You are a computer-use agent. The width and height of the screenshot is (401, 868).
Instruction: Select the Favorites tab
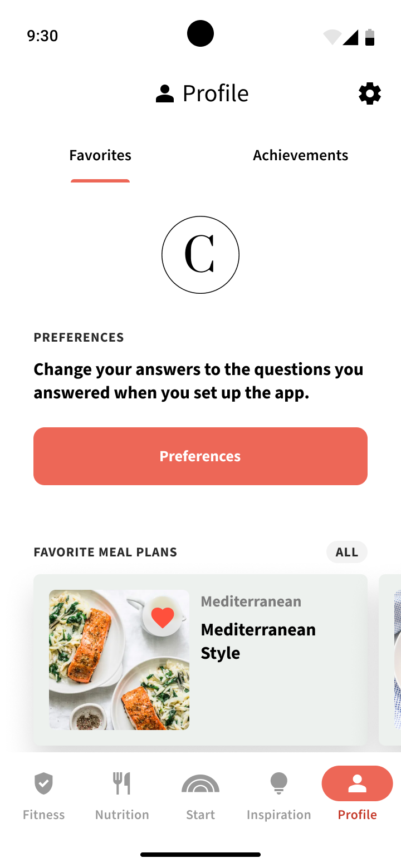tap(100, 155)
